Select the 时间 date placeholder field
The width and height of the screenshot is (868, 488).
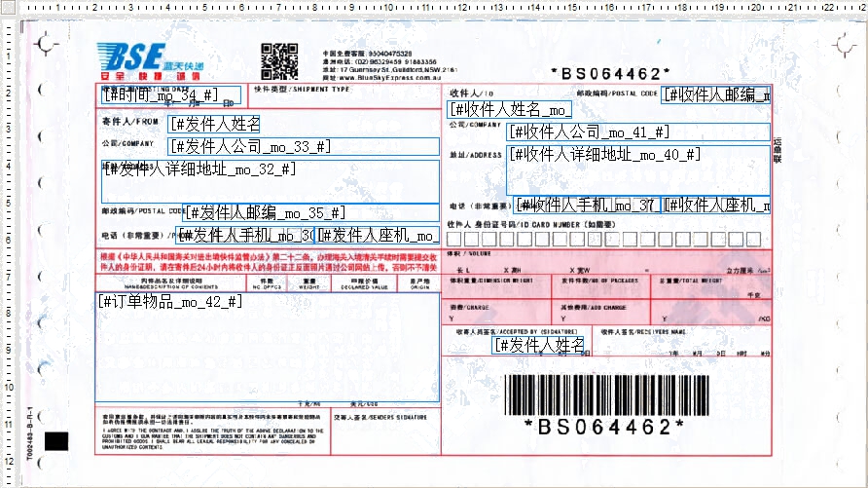(x=160, y=94)
